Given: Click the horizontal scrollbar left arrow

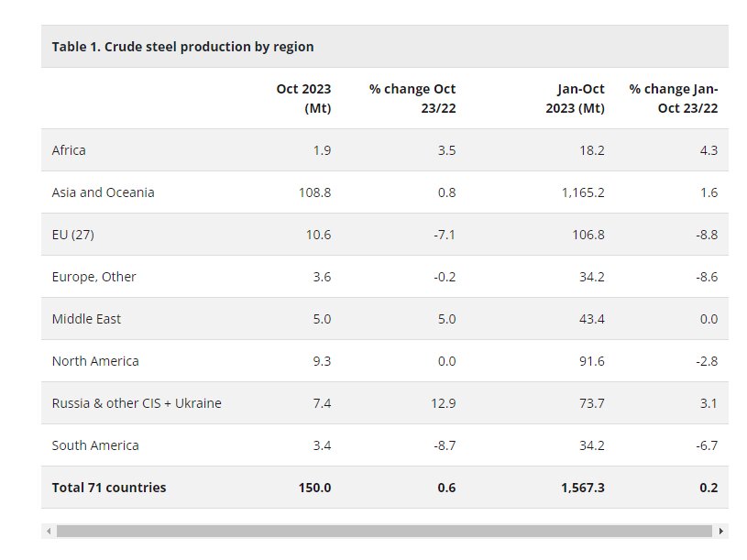Looking at the screenshot, I should click(48, 531).
